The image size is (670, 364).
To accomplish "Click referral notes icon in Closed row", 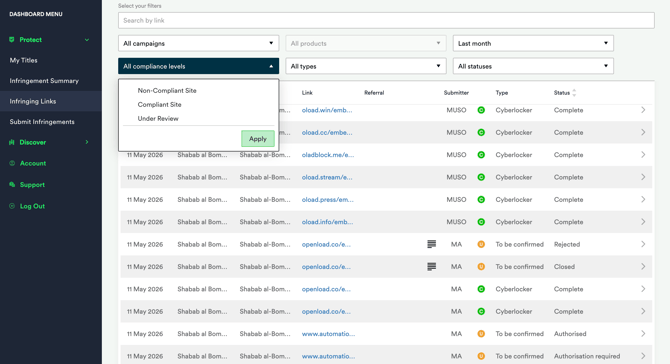I will pyautogui.click(x=432, y=267).
